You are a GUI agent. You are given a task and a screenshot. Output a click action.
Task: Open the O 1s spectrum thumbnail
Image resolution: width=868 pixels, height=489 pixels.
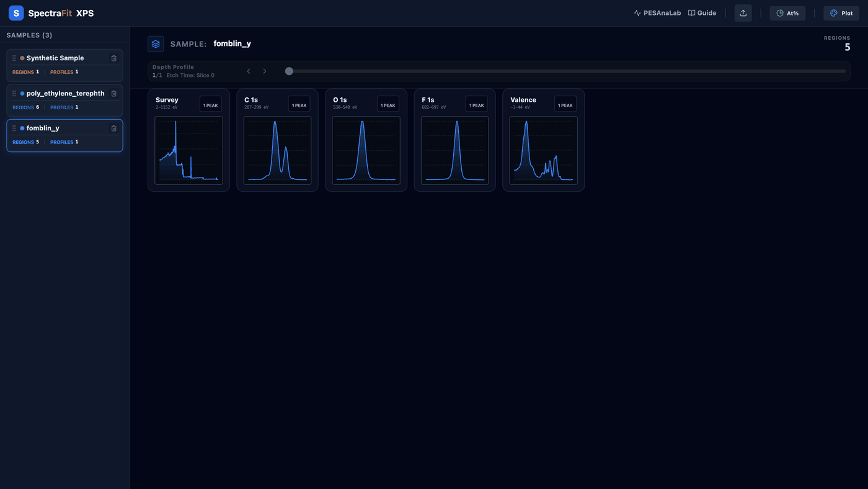pos(366,151)
